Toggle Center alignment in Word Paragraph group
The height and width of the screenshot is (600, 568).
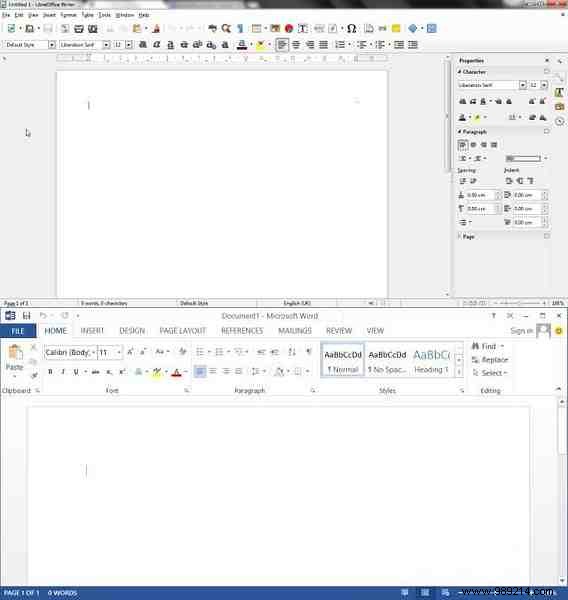coord(213,371)
